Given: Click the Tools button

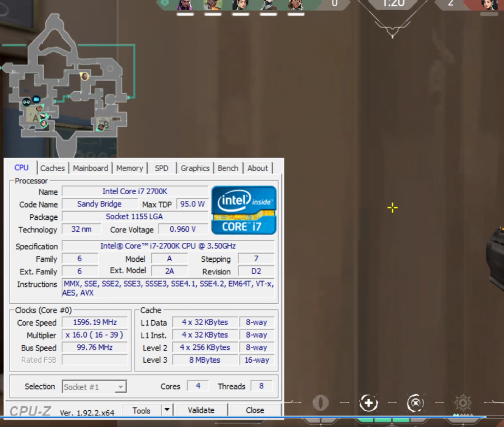Looking at the screenshot, I should (x=142, y=411).
